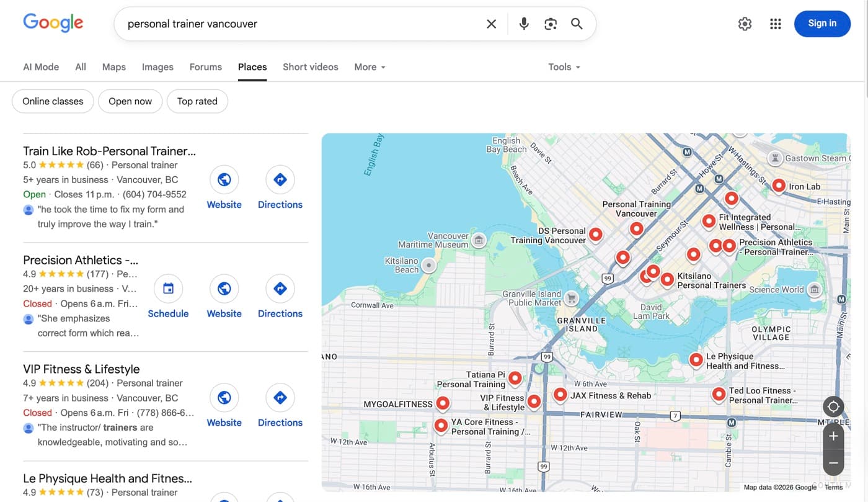This screenshot has height=502, width=868.
Task: Open Schedule icon for Precision Athletics
Action: tap(168, 289)
